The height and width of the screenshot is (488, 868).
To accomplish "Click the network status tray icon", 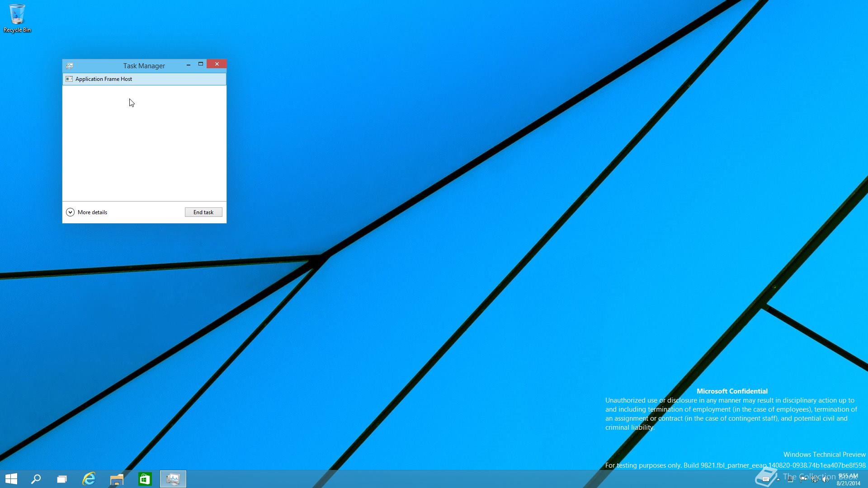I will point(815,479).
